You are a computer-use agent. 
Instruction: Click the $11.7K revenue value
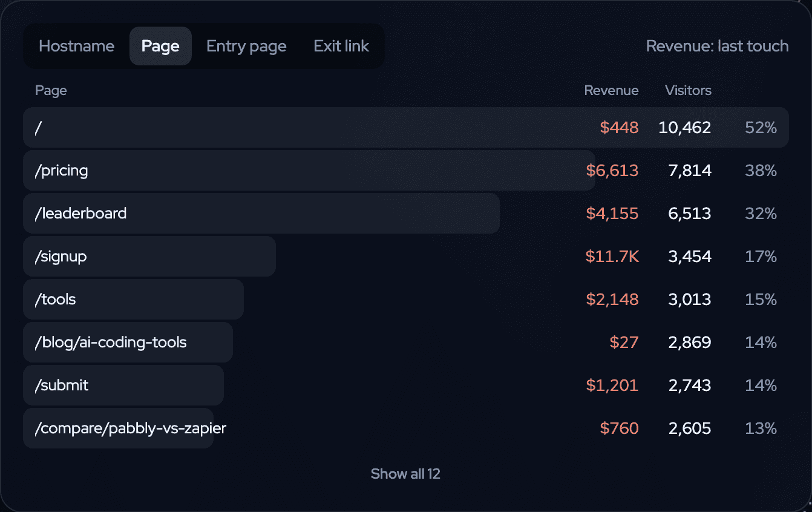pyautogui.click(x=612, y=257)
